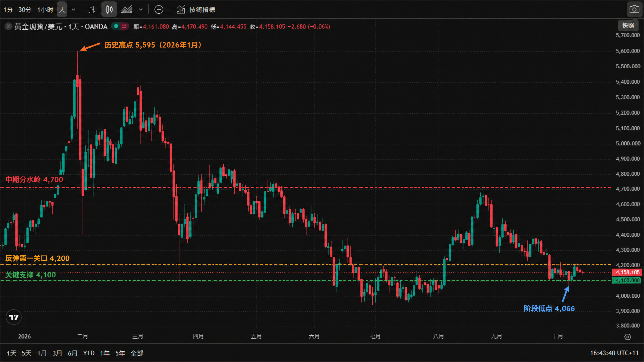This screenshot has height=362, width=644.
Task: Select the 天 daily timeframe
Action: (x=62, y=10)
